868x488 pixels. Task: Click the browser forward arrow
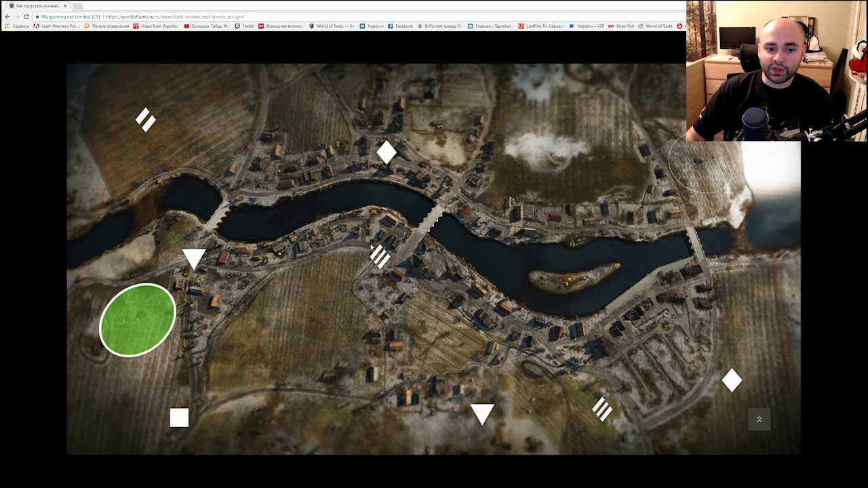tap(17, 16)
